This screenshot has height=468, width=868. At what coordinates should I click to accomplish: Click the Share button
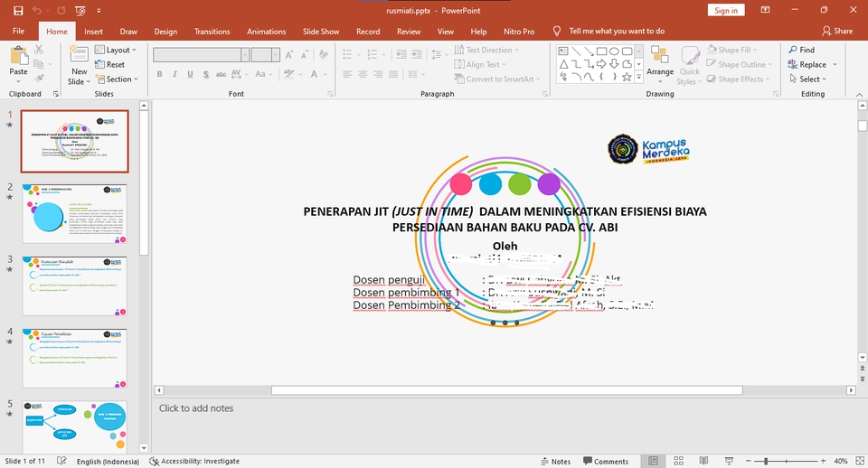(x=837, y=31)
